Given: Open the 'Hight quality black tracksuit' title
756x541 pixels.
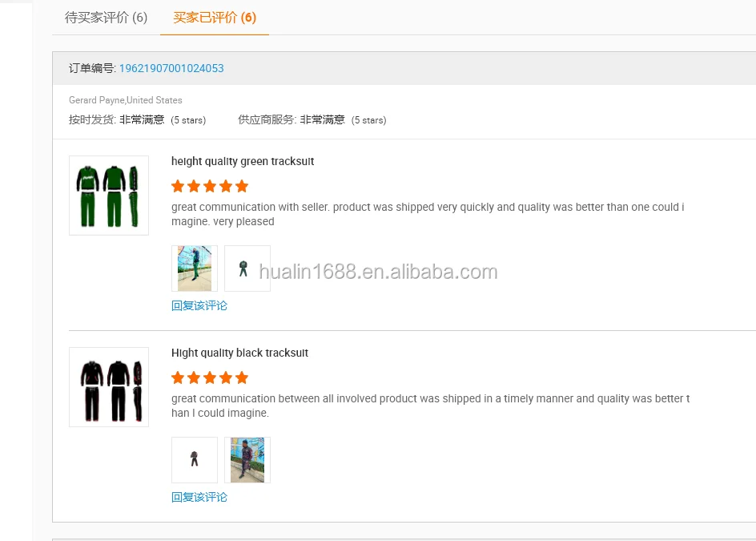Looking at the screenshot, I should pyautogui.click(x=239, y=353).
